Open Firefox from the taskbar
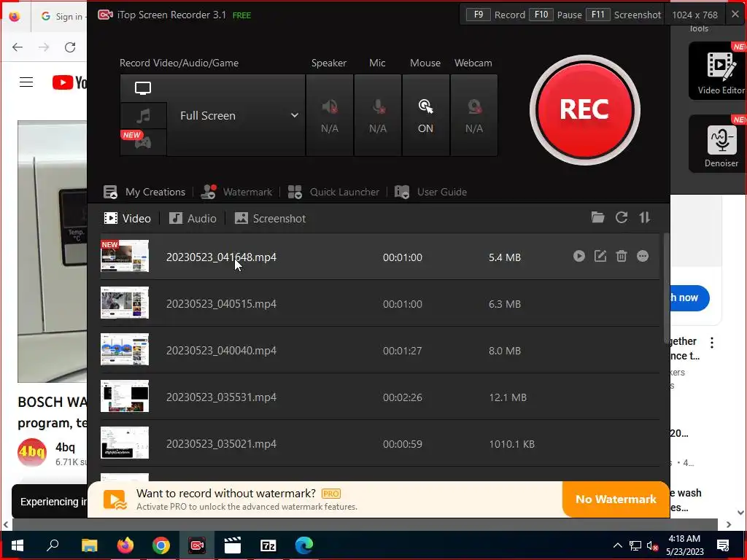The width and height of the screenshot is (747, 560). 125,545
